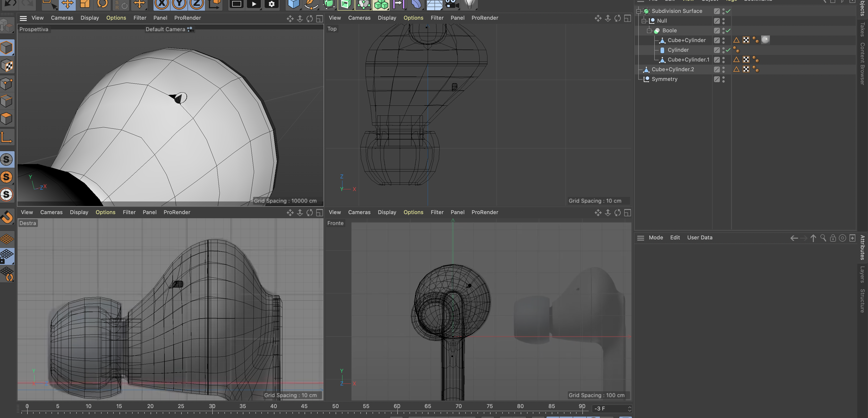Maximize the Prospettiva viewport with toggle icon
868x418 pixels.
click(x=319, y=18)
